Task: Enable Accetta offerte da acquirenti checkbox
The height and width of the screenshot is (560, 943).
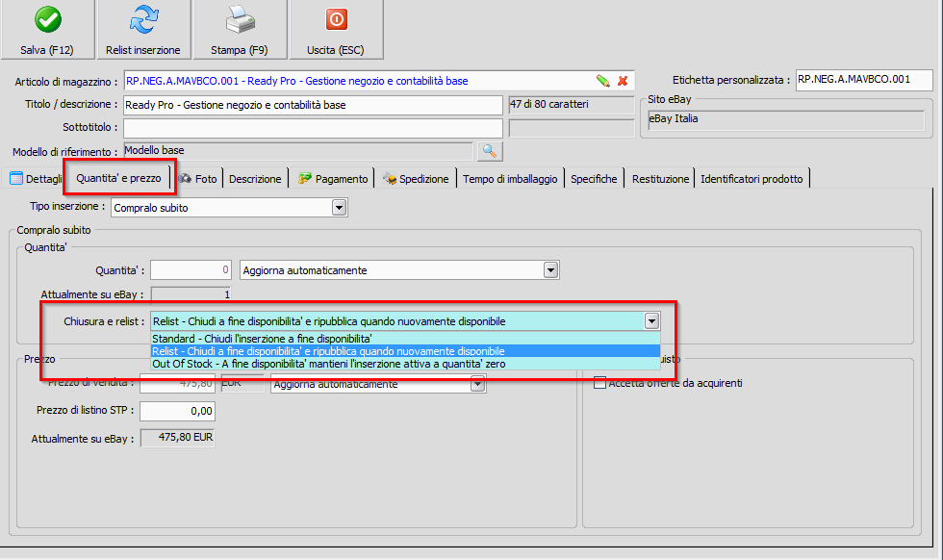Action: 599,383
